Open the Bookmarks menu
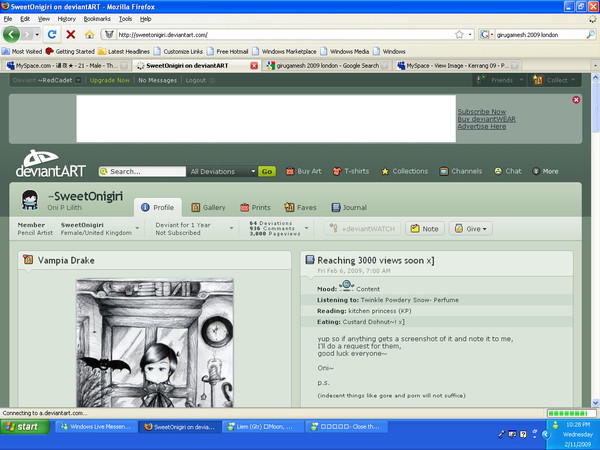Image resolution: width=600 pixels, height=450 pixels. (x=97, y=19)
